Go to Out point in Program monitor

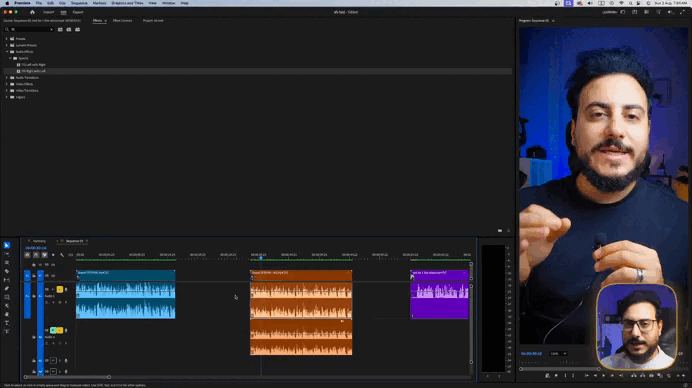pos(621,376)
